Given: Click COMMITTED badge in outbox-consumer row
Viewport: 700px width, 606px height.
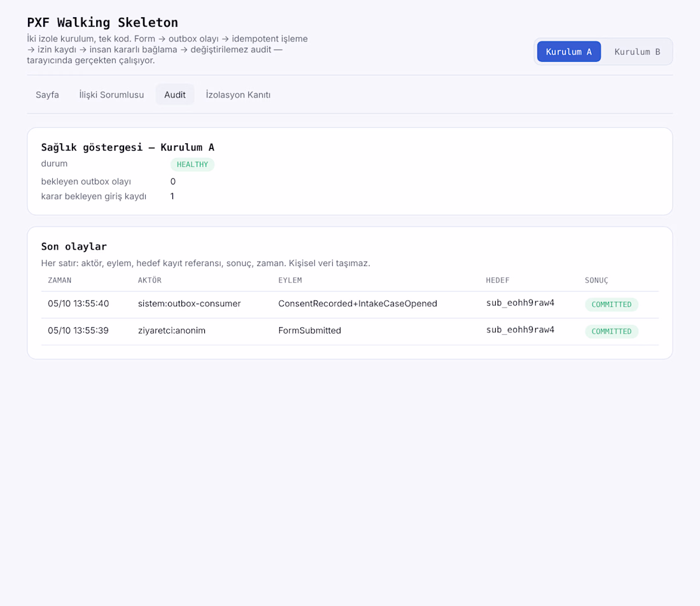Looking at the screenshot, I should tap(612, 304).
